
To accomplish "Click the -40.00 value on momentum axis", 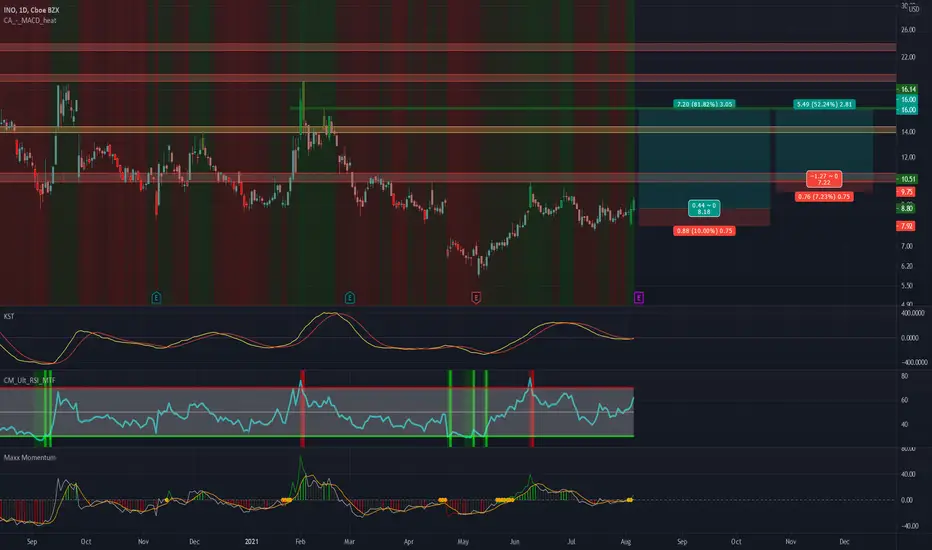I will point(907,526).
